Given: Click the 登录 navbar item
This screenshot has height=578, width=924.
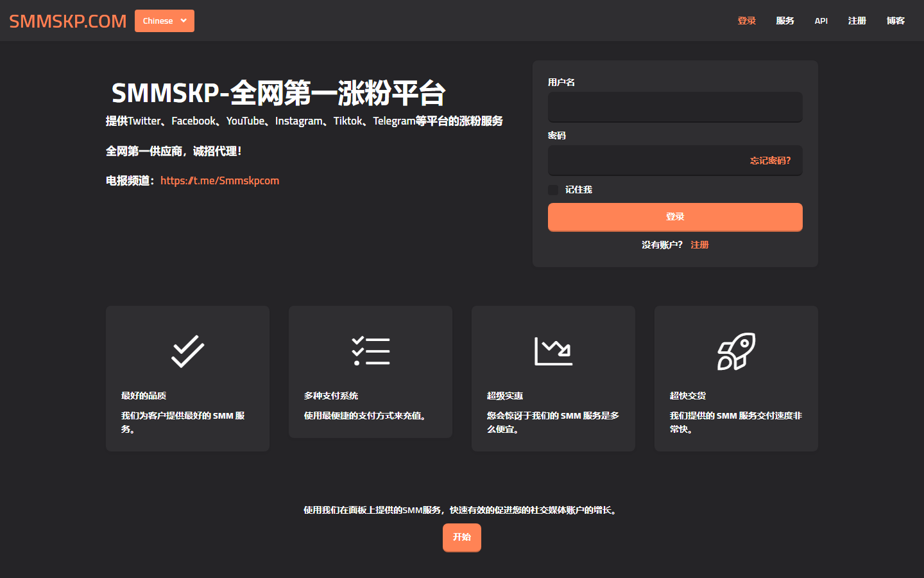Looking at the screenshot, I should 746,20.
